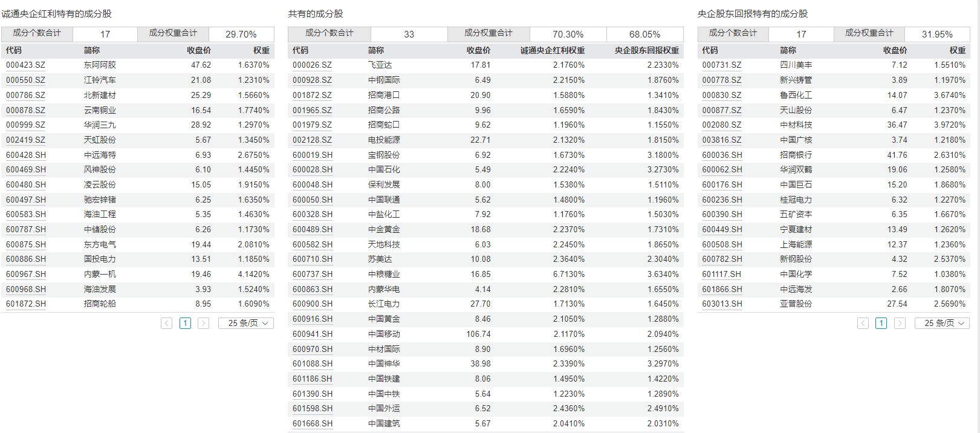980x433 pixels.
Task: Click the total weight value 68.05%
Action: [x=645, y=34]
